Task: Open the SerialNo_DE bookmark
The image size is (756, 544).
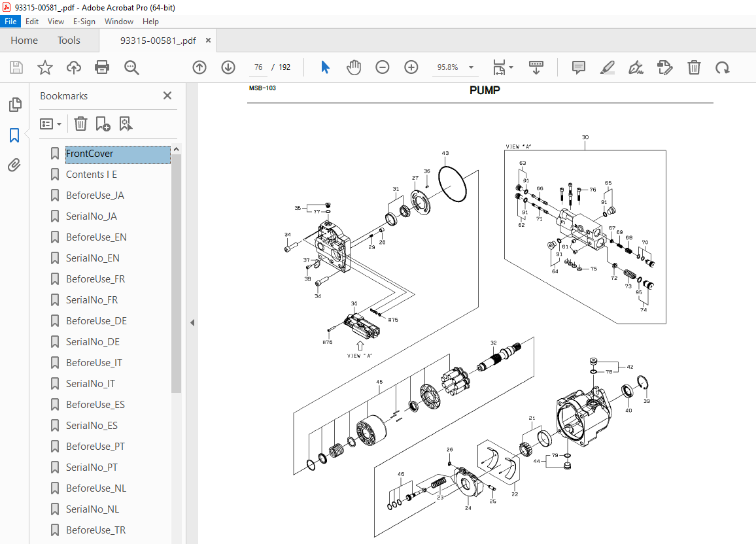Action: pyautogui.click(x=93, y=342)
